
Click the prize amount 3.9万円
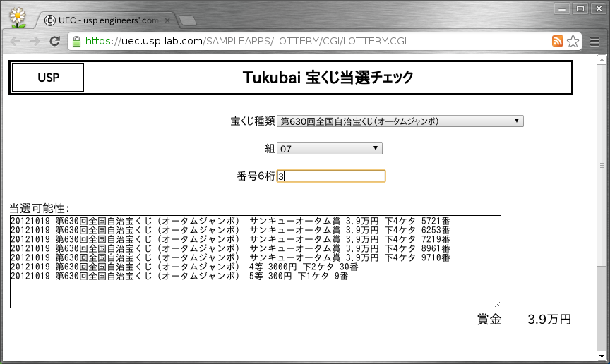[549, 320]
